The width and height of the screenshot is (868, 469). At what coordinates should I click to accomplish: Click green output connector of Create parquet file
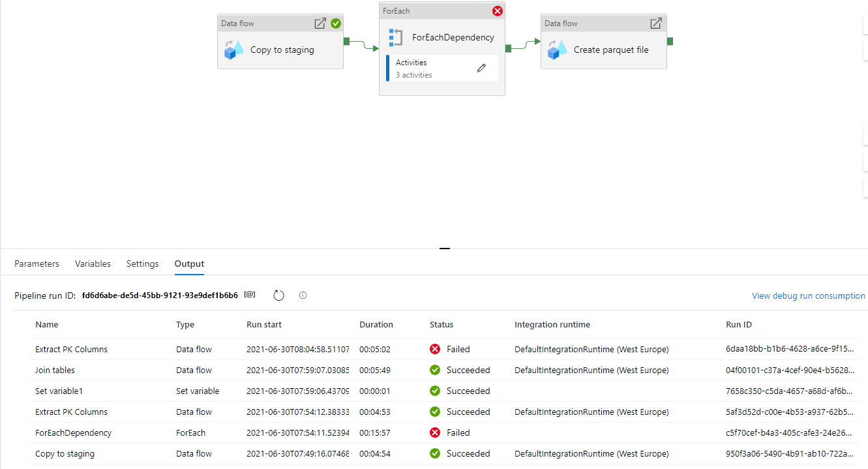point(670,41)
